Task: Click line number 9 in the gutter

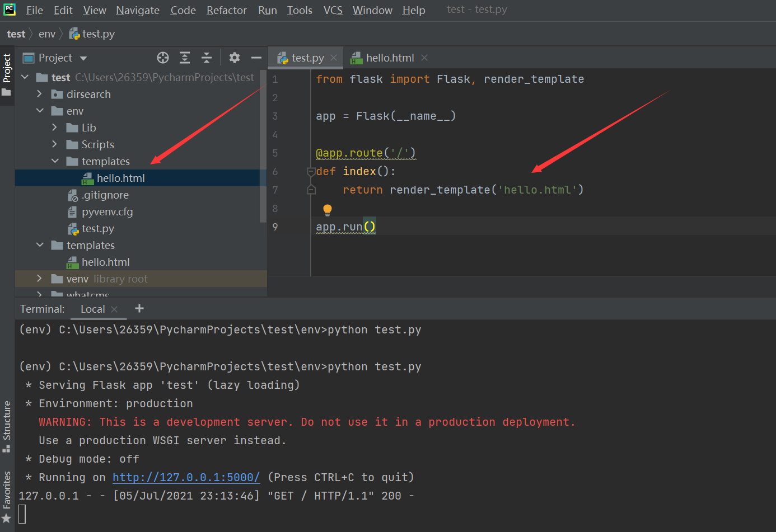Action: pos(275,227)
